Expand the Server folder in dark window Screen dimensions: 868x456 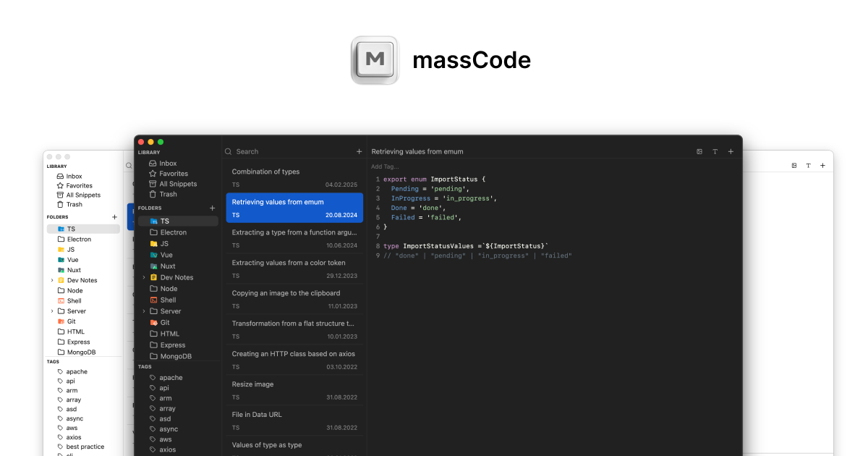pyautogui.click(x=144, y=311)
